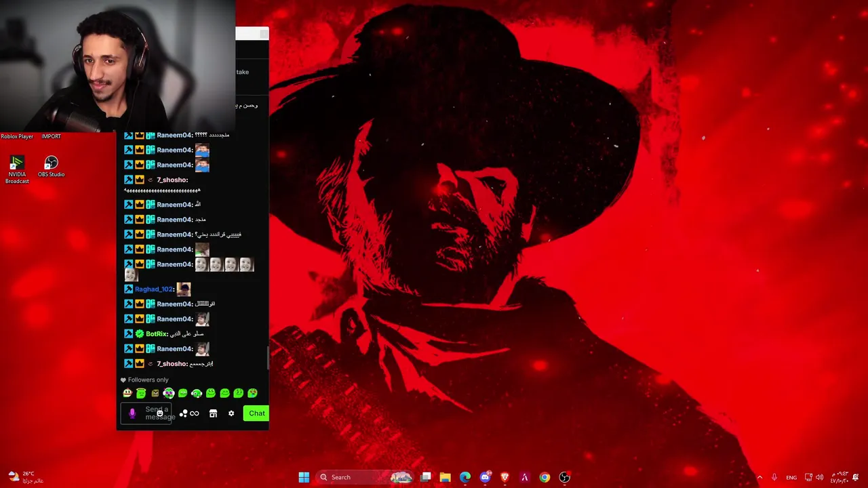Click the taskbar microphone tray icon
The height and width of the screenshot is (488, 868).
(x=774, y=478)
